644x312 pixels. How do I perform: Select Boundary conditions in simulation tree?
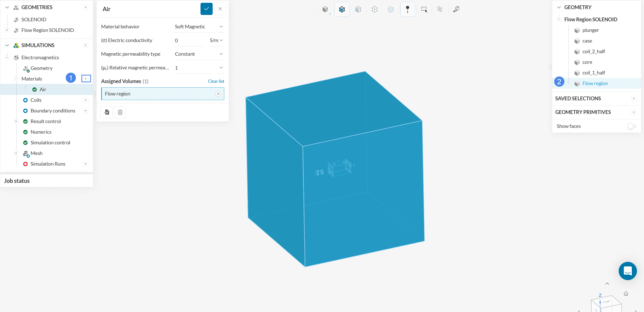(53, 111)
